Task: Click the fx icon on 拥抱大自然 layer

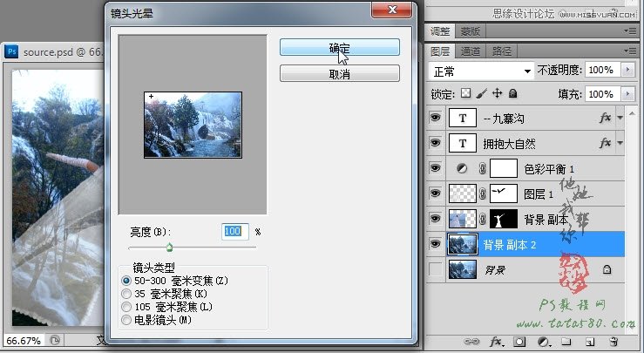Action: click(x=605, y=143)
